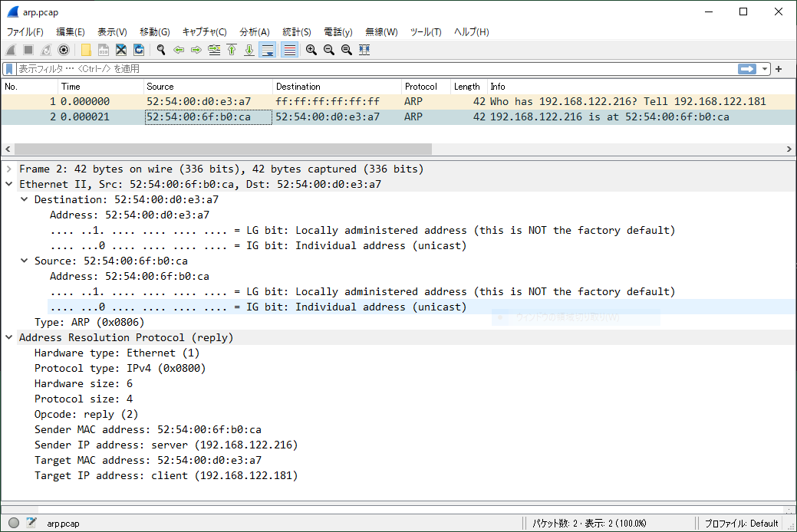This screenshot has width=797, height=532.
Task: Sort by the Info column header
Action: coord(641,87)
